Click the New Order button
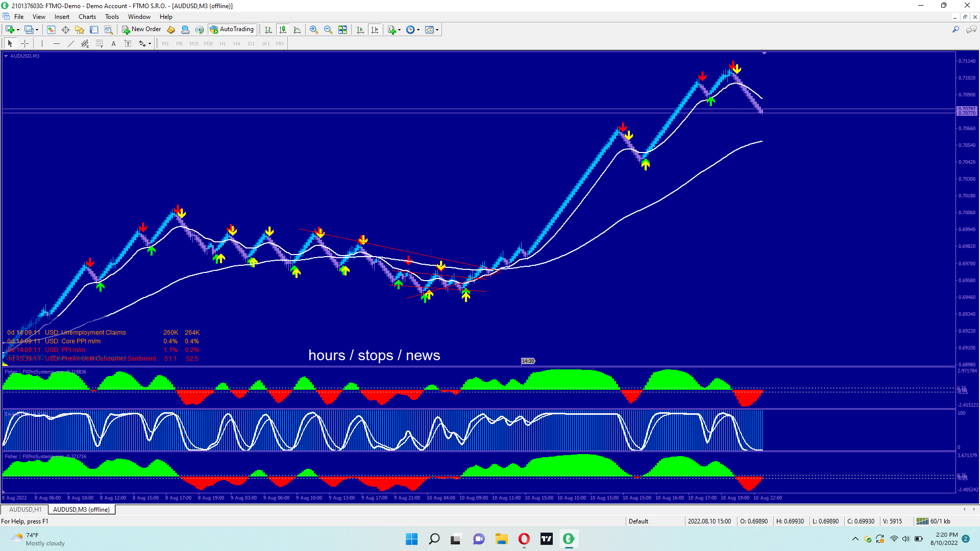The width and height of the screenshot is (980, 551). coord(141,30)
